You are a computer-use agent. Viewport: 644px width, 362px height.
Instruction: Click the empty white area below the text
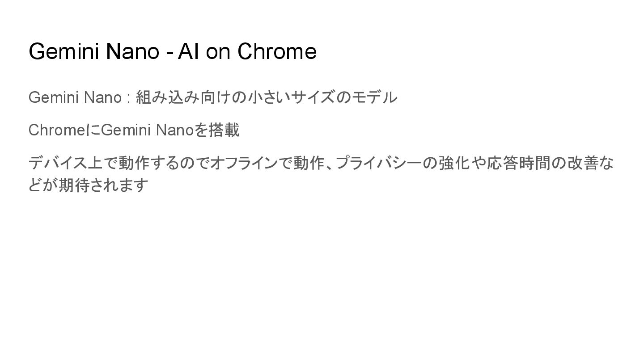tap(322, 277)
